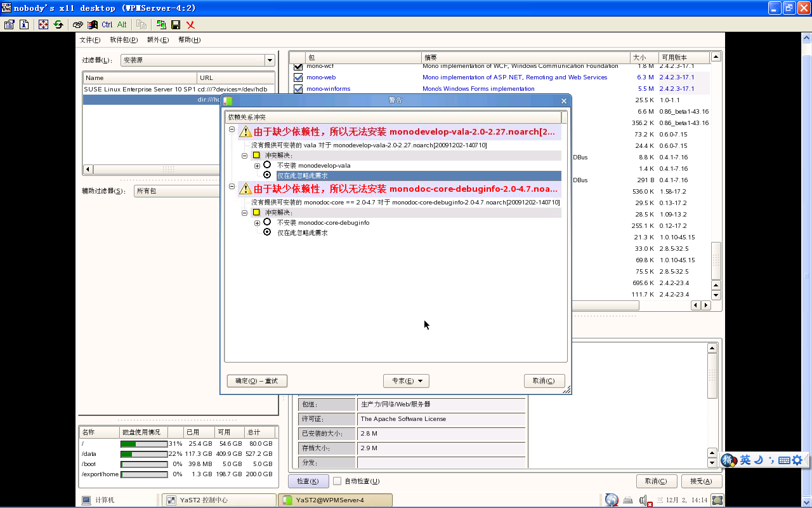The width and height of the screenshot is (812, 508).
Task: Open VNC connection options icon
Action: tap(9, 24)
